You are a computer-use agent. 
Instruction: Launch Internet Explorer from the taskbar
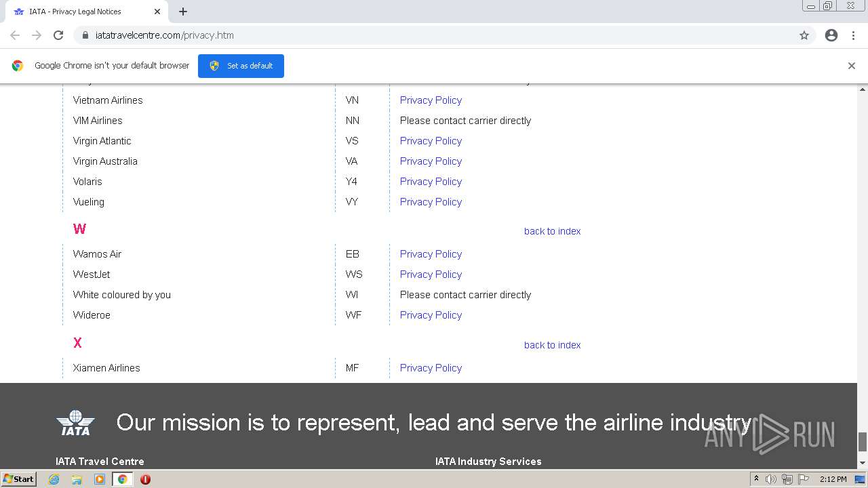click(54, 479)
